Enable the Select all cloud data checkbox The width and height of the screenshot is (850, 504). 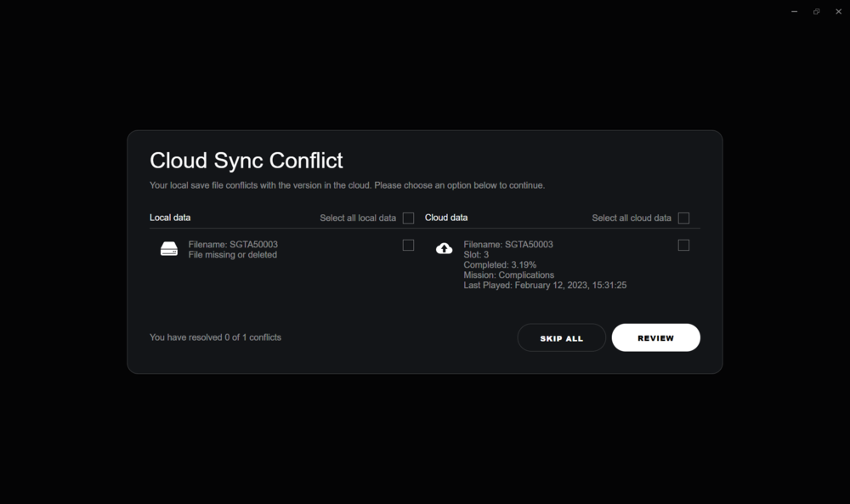683,218
